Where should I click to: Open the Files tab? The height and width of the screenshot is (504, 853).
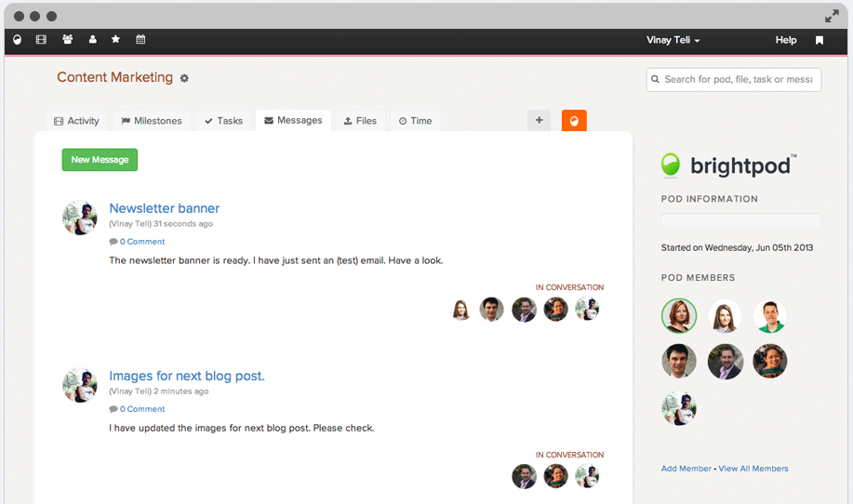tap(360, 121)
